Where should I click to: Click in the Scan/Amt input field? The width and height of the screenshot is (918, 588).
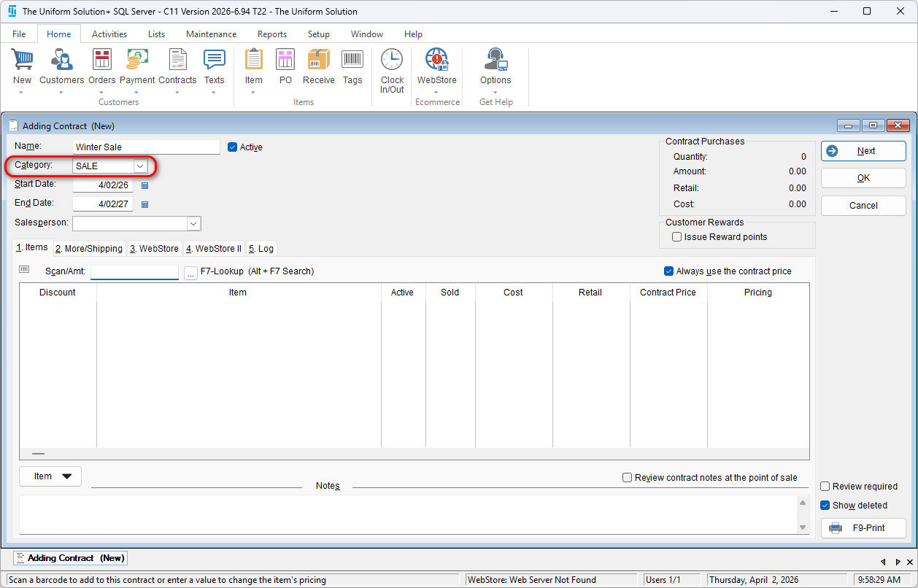134,272
